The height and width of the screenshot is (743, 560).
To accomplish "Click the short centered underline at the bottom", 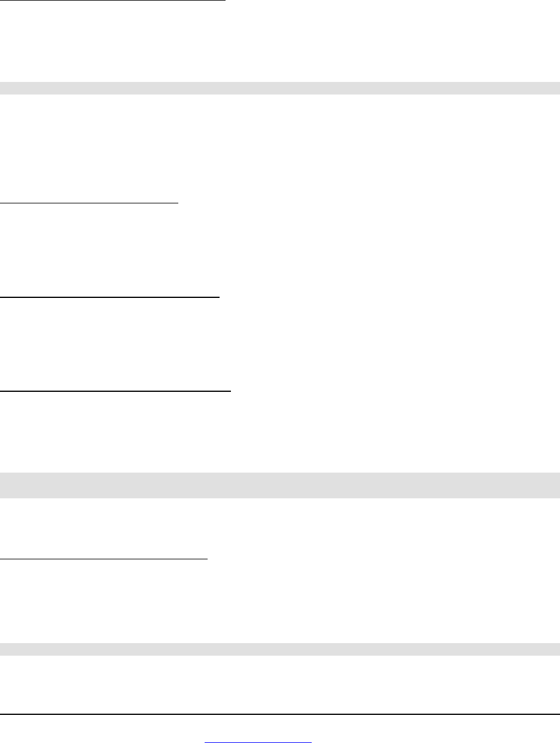I will [258, 742].
